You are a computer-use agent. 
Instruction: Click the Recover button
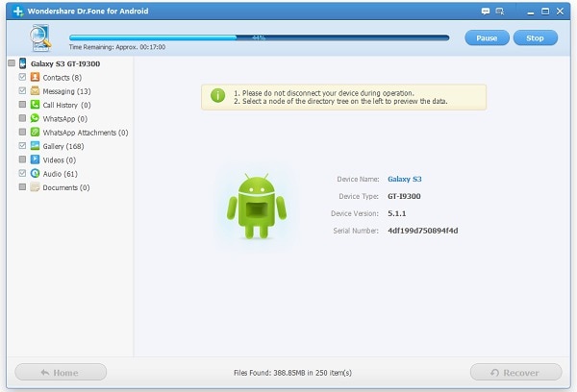[x=515, y=372]
